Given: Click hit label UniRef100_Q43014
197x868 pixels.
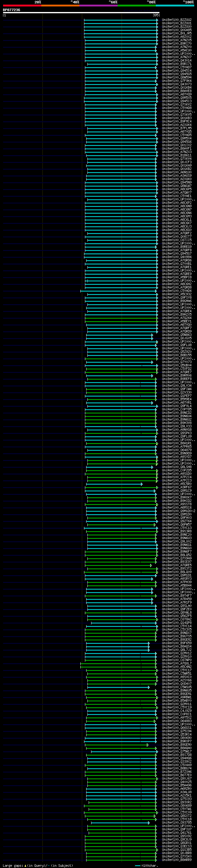Looking at the screenshot, I should click(177, 61).
